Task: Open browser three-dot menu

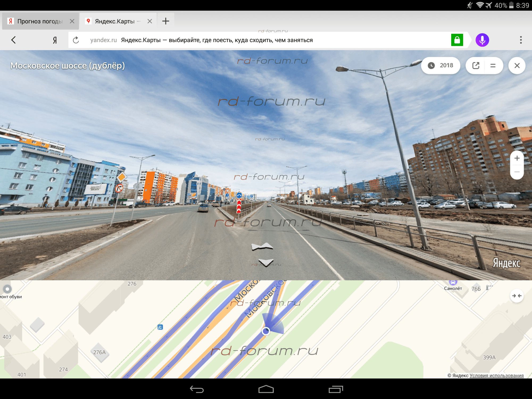Action: tap(521, 40)
